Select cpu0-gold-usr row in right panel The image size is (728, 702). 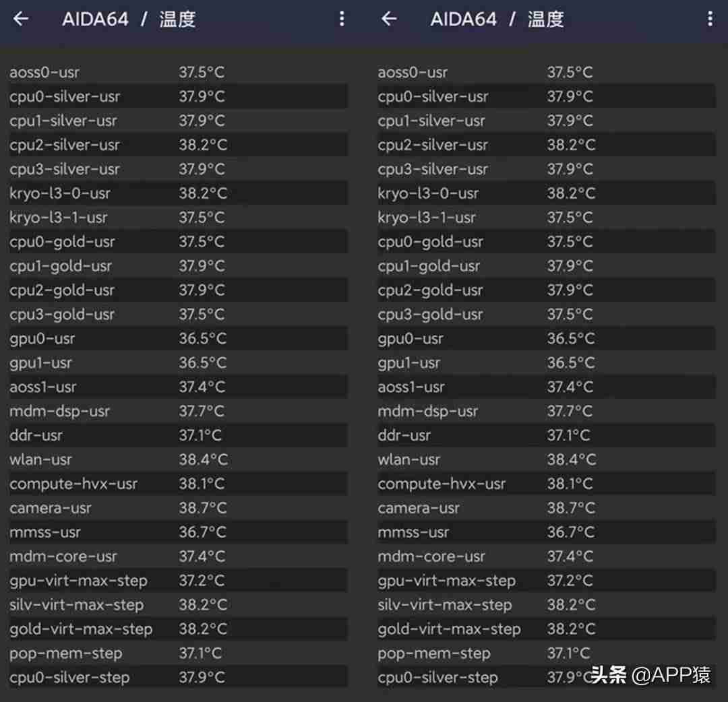click(546, 241)
